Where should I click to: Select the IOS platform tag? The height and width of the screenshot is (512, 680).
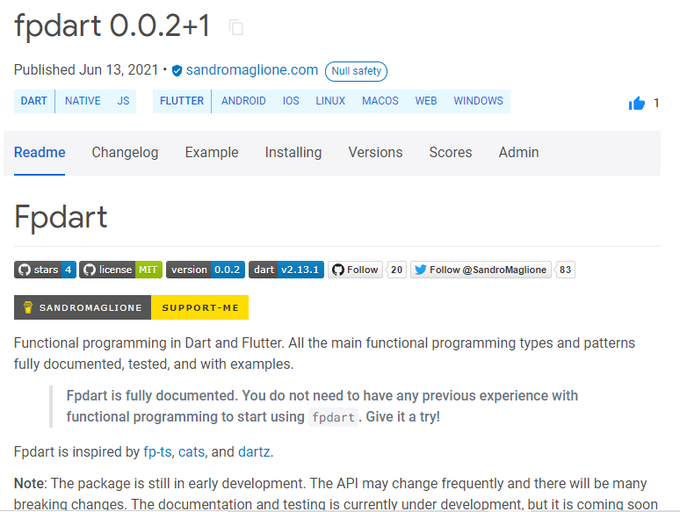(x=291, y=101)
